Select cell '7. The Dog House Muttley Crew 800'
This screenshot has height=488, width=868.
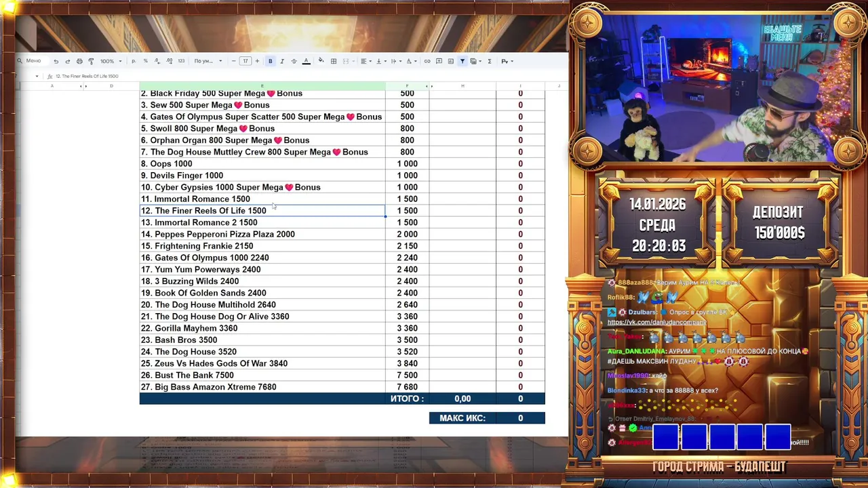click(262, 152)
